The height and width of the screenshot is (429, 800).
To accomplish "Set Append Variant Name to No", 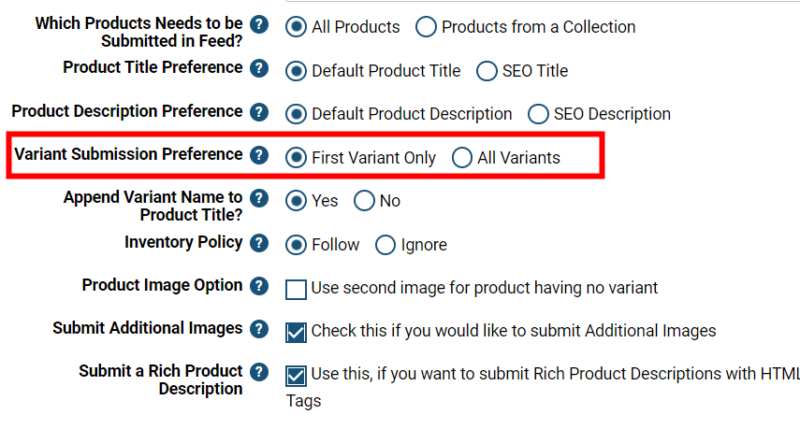I will [364, 201].
